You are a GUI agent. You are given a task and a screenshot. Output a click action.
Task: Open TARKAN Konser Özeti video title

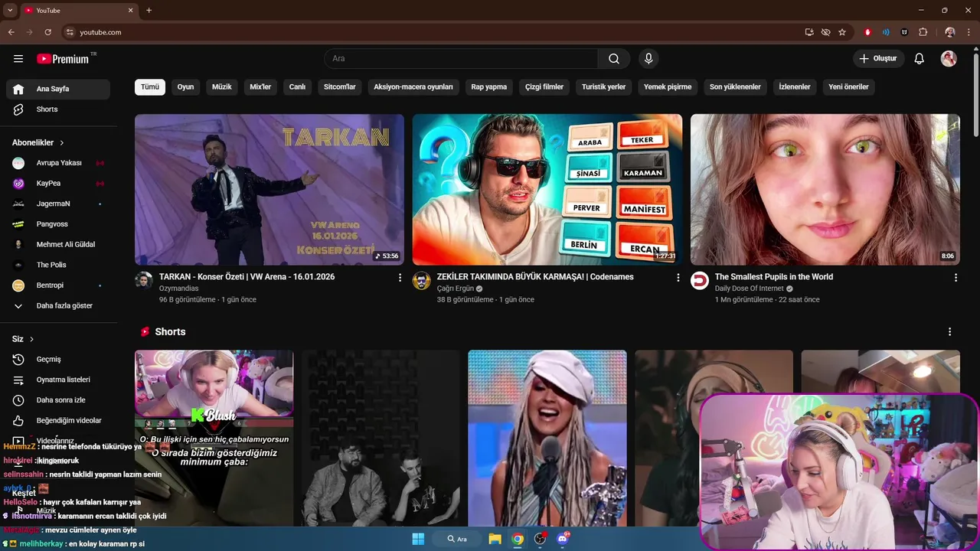[x=247, y=277]
